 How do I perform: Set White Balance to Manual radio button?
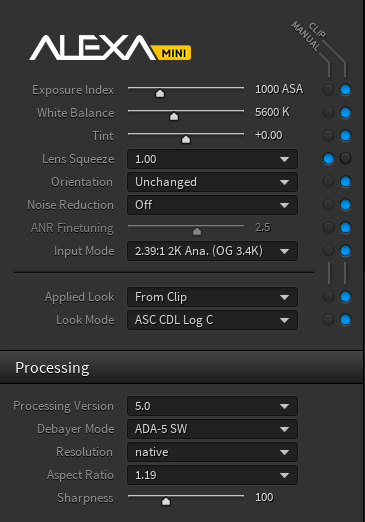[328, 112]
